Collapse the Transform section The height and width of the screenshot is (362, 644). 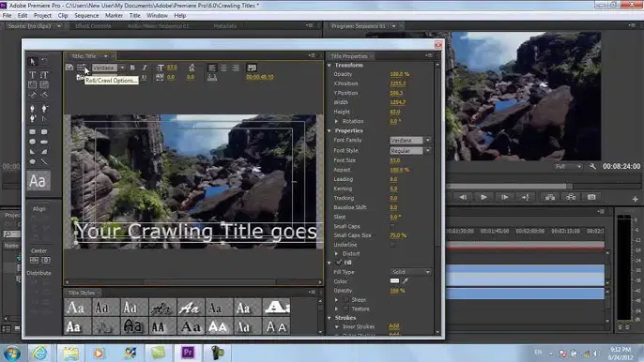pos(330,66)
